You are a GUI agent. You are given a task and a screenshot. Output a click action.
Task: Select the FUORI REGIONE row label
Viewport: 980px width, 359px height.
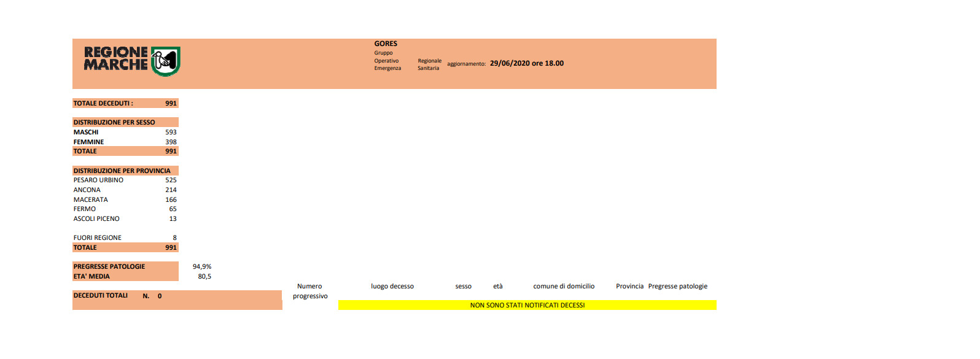pyautogui.click(x=98, y=237)
